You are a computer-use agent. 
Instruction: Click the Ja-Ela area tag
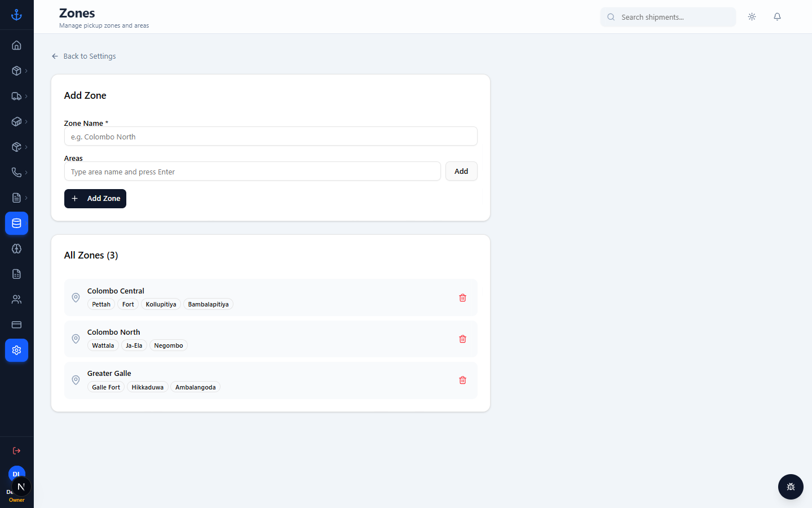[134, 345]
